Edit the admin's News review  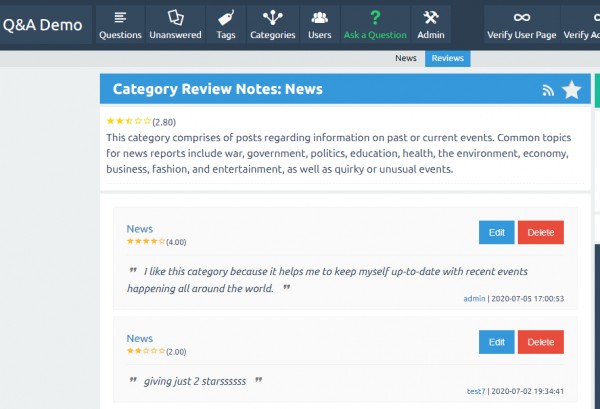point(496,232)
